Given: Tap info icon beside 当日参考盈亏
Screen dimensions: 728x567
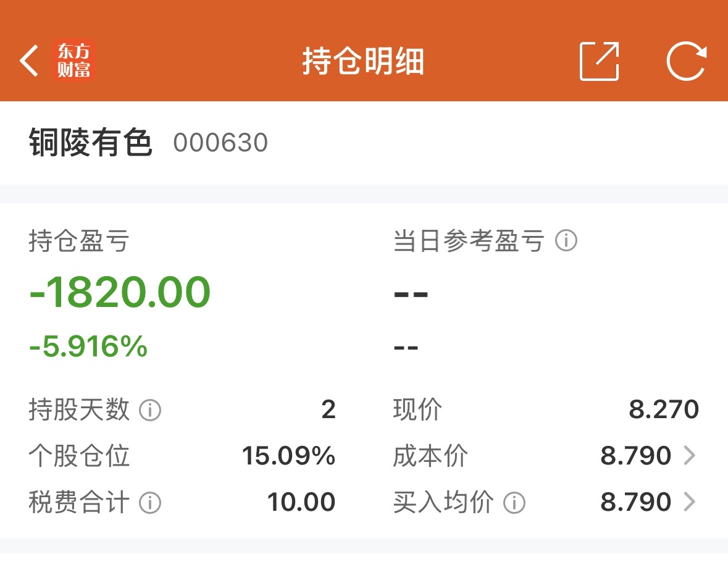Looking at the screenshot, I should click(566, 240).
